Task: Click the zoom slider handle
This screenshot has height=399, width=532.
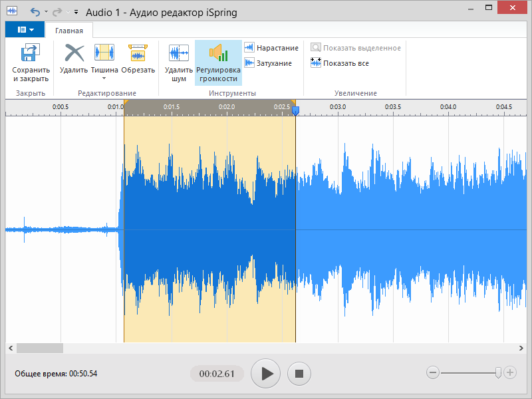Action: click(x=498, y=372)
